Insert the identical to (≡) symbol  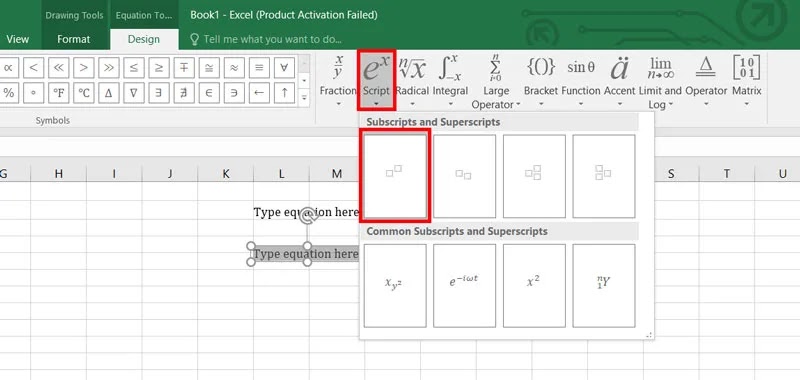pos(259,67)
